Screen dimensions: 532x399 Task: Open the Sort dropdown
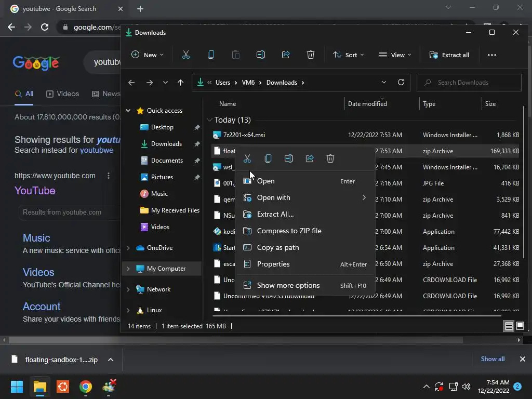(x=349, y=55)
